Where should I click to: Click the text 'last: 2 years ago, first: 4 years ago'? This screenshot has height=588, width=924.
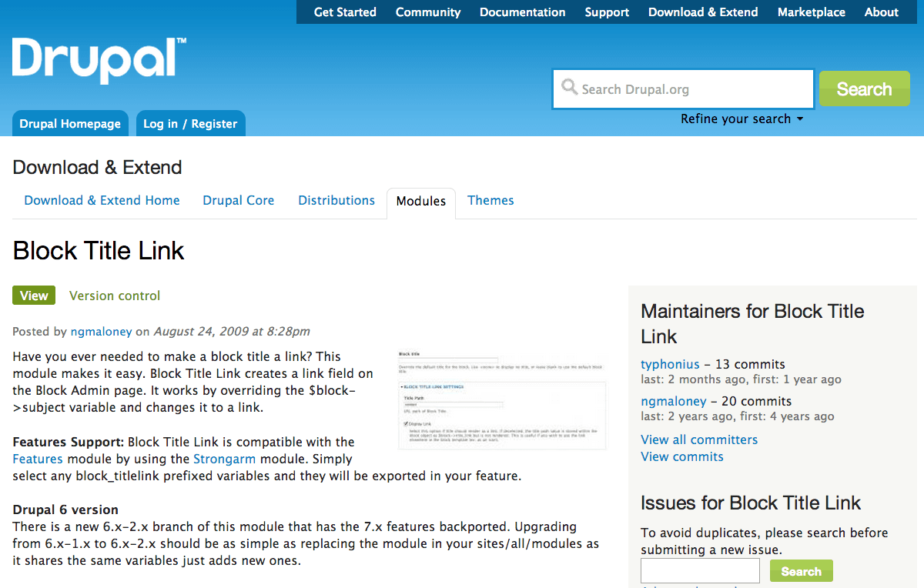[738, 416]
